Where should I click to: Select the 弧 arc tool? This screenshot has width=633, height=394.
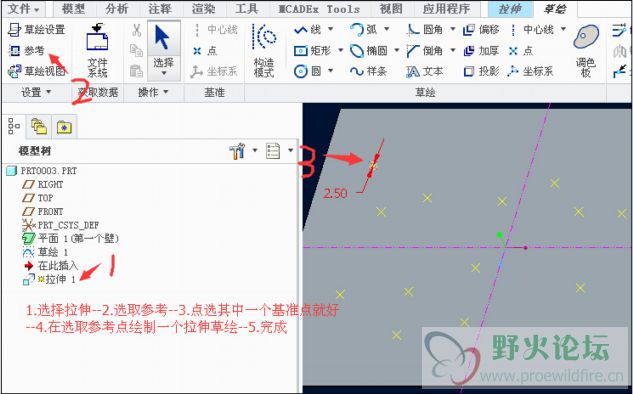364,29
